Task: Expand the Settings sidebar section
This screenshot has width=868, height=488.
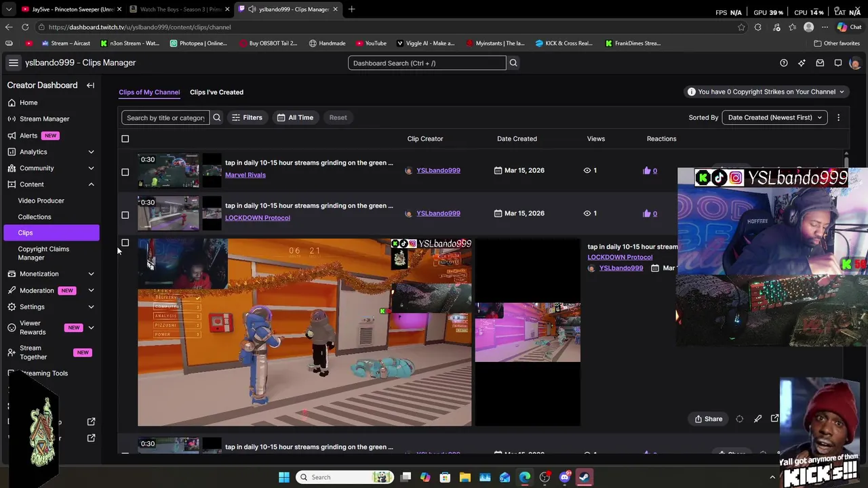Action: [91, 307]
